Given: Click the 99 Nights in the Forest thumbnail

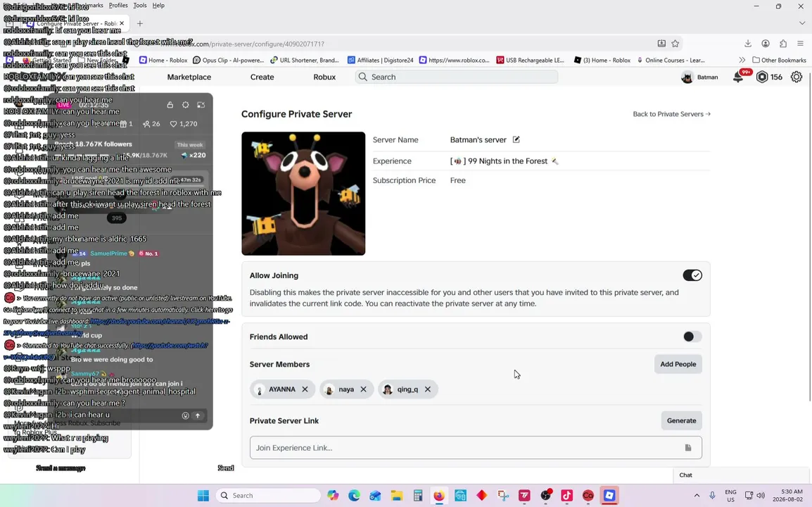Looking at the screenshot, I should (x=303, y=194).
